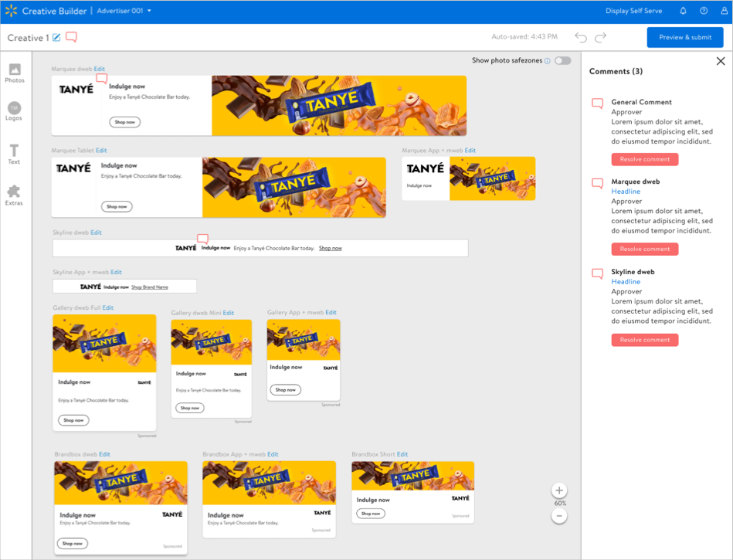The image size is (733, 560).
Task: Click Shop now in Brandbox Short card
Action: 371,514
